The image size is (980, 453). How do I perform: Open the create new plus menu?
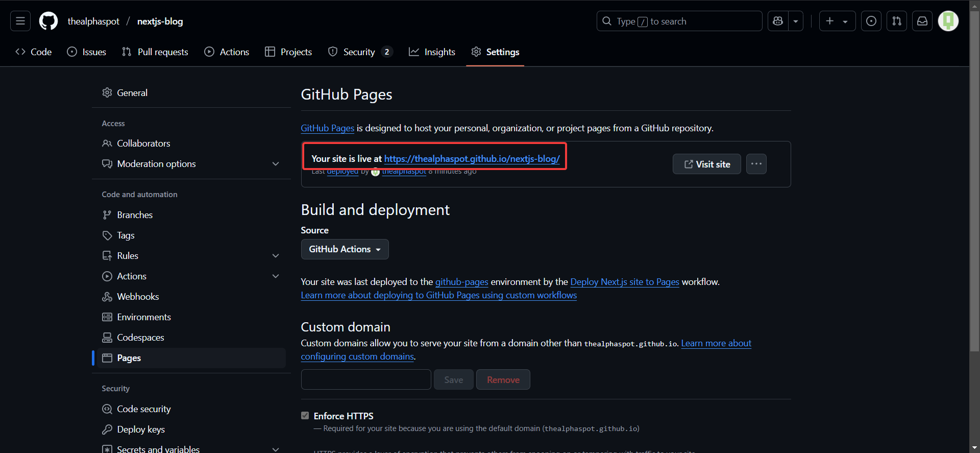tap(837, 21)
